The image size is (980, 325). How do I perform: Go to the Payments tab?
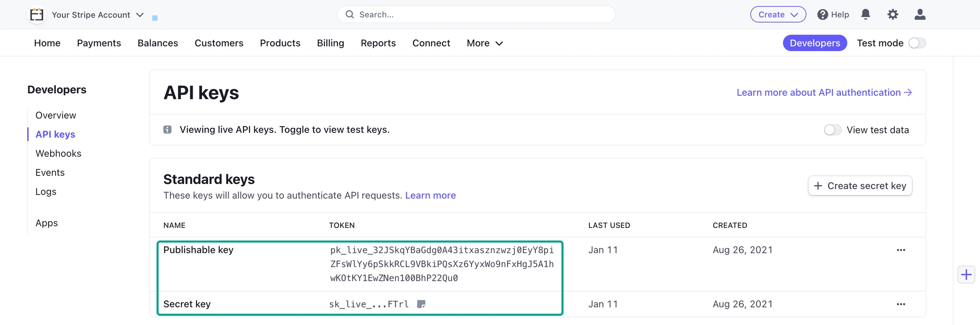point(99,43)
